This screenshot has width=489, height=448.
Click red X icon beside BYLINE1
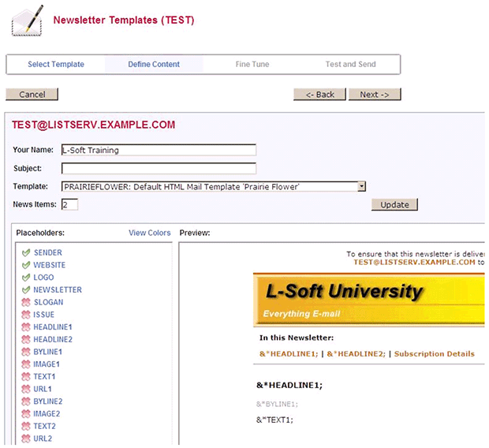coord(26,352)
